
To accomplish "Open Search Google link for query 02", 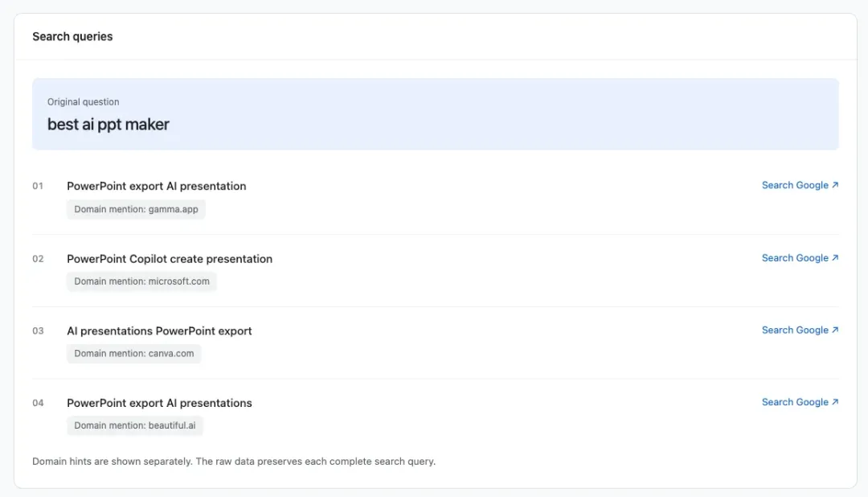I will (800, 257).
